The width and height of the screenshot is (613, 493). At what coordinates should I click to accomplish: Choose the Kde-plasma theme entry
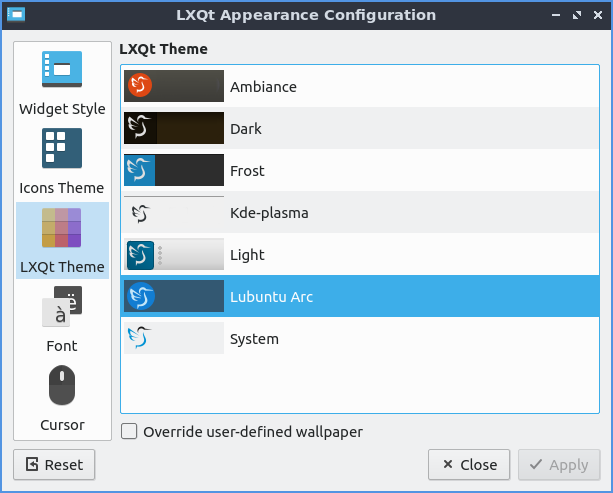pyautogui.click(x=269, y=213)
